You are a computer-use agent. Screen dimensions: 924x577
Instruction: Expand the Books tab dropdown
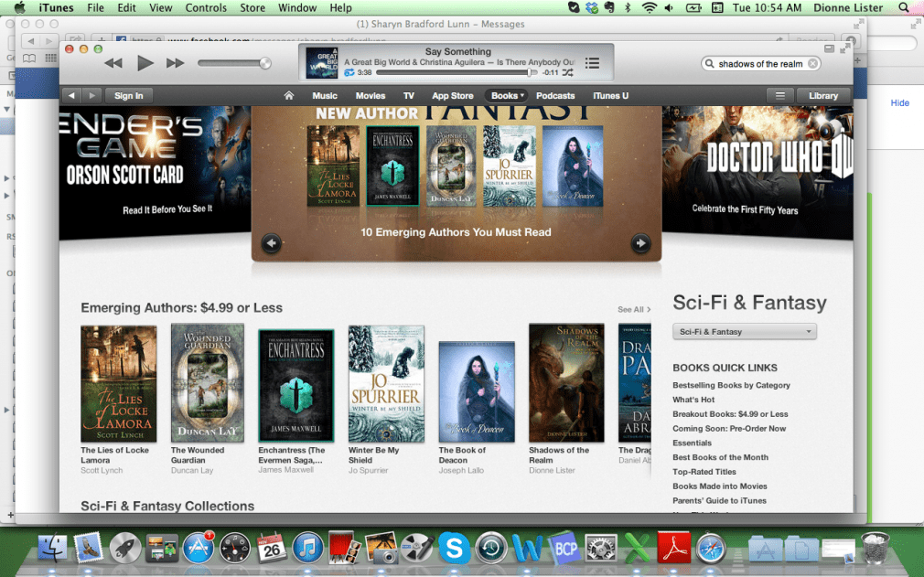(507, 95)
